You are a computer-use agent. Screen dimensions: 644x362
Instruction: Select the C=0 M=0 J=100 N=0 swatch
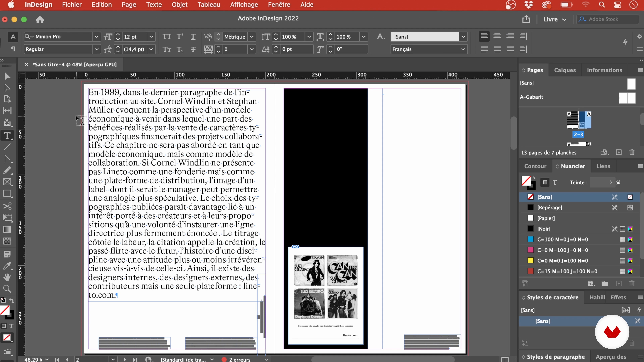[579, 261]
